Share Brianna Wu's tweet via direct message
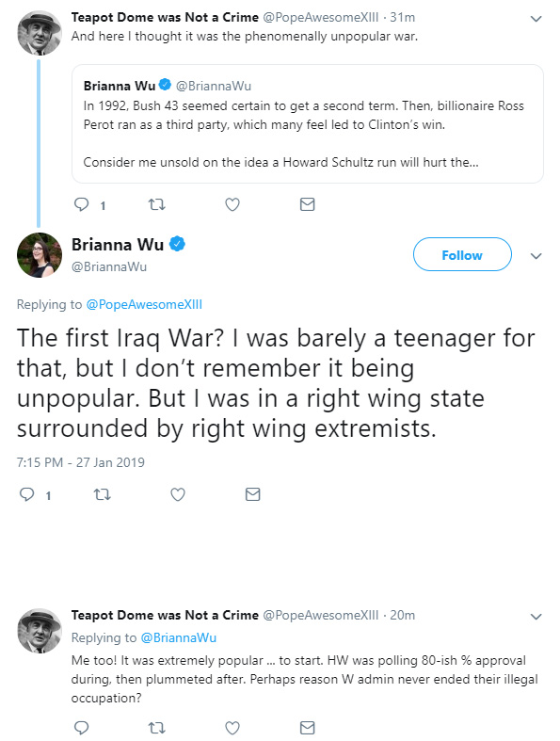Image resolution: width=560 pixels, height=741 pixels. coord(253,495)
